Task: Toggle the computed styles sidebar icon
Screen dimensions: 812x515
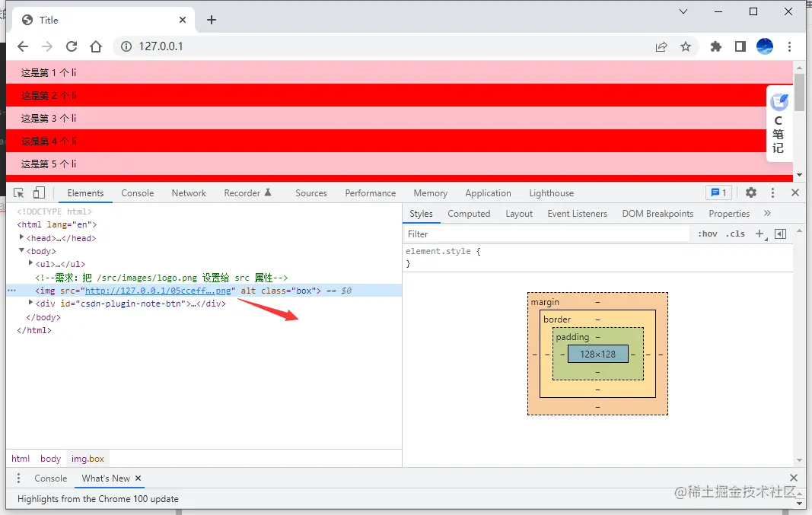Action: point(780,234)
